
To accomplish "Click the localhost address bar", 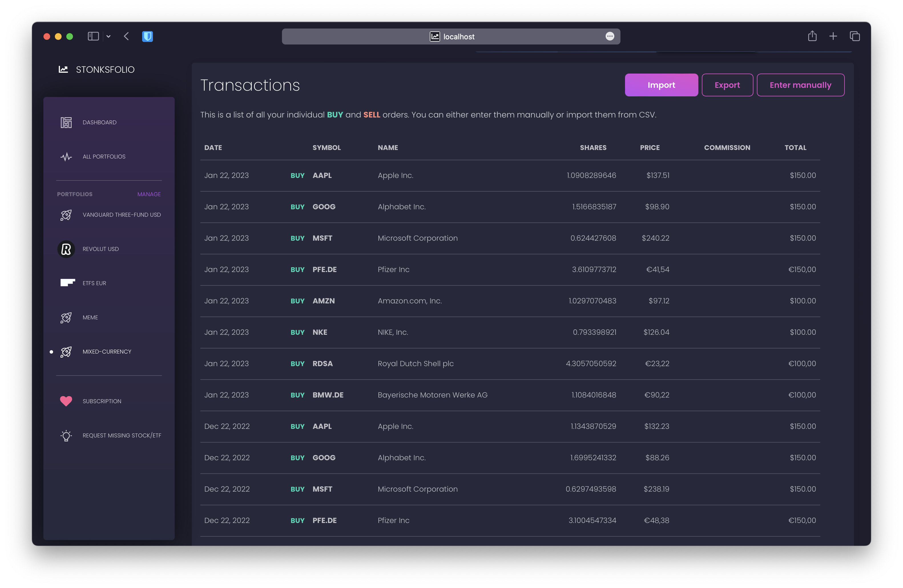I will point(451,37).
